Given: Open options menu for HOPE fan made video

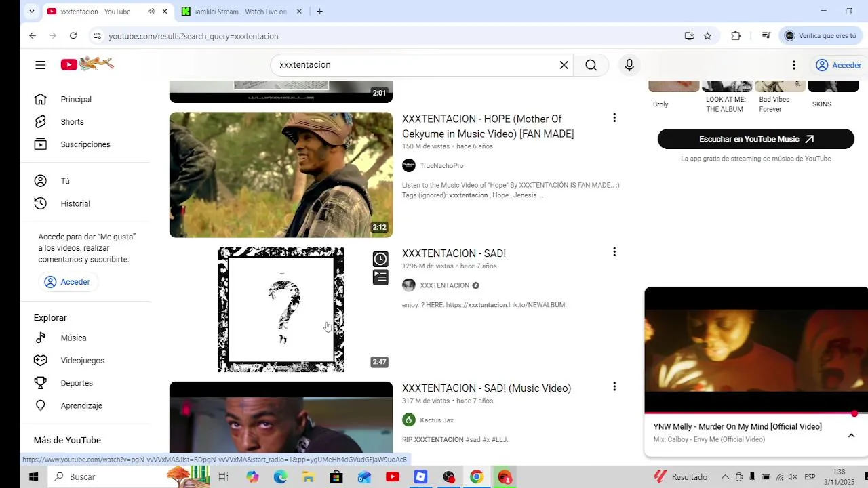Looking at the screenshot, I should tap(614, 118).
